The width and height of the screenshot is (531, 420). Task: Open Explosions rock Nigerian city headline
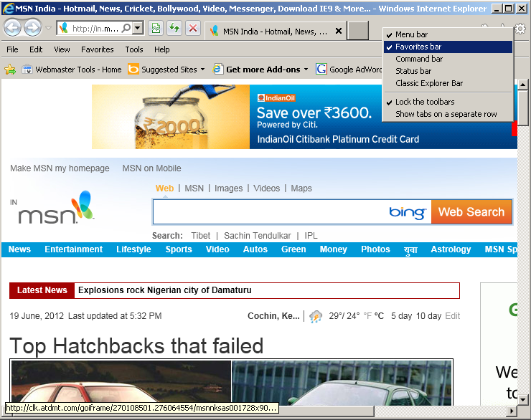[x=165, y=290]
